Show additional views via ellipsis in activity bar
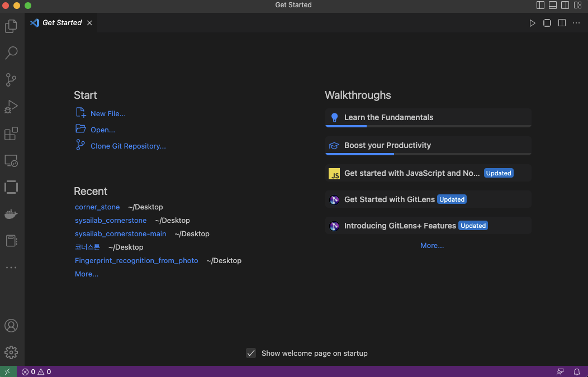 tap(11, 268)
